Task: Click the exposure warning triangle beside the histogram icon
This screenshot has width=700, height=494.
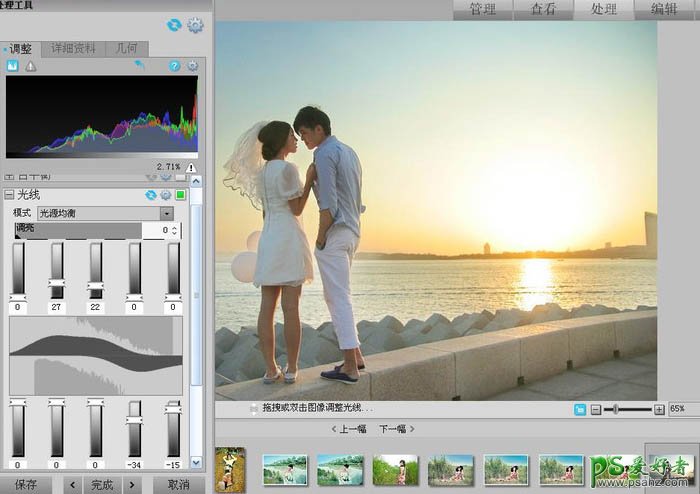Action: [30, 66]
